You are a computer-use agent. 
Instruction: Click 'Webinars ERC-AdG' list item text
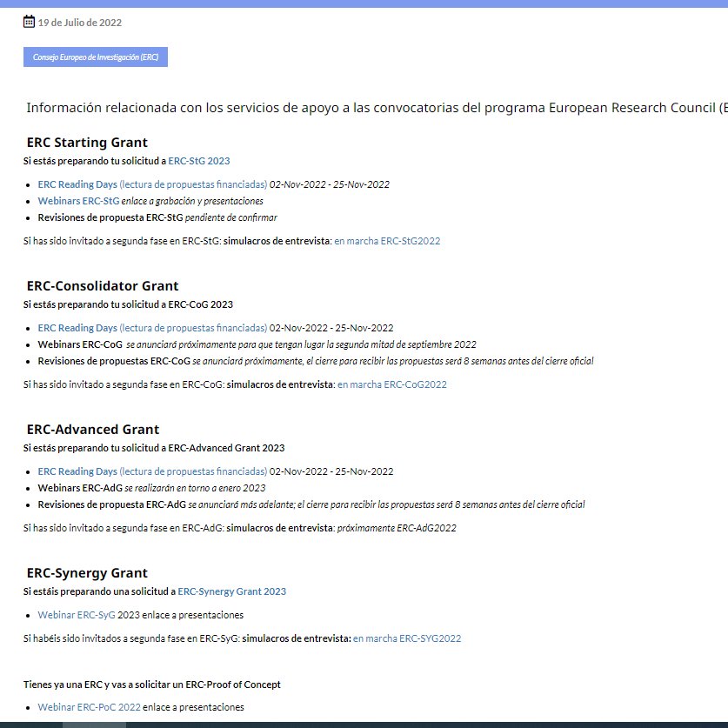click(80, 488)
